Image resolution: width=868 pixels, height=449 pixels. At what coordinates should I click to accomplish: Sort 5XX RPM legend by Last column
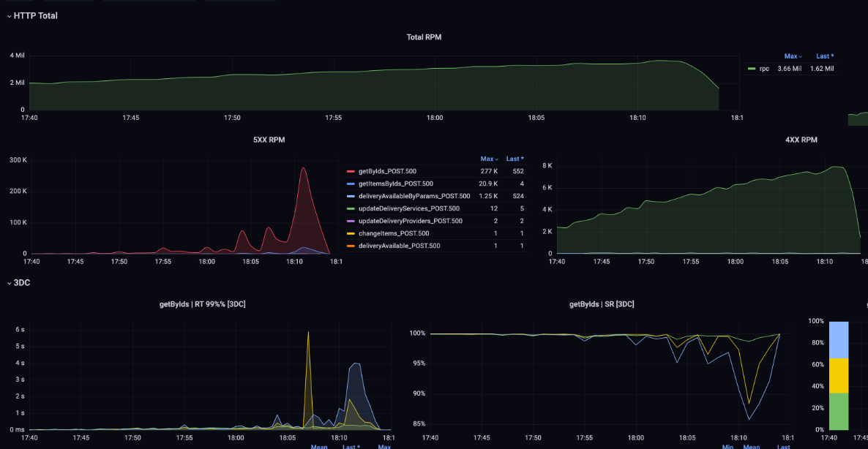pos(515,159)
